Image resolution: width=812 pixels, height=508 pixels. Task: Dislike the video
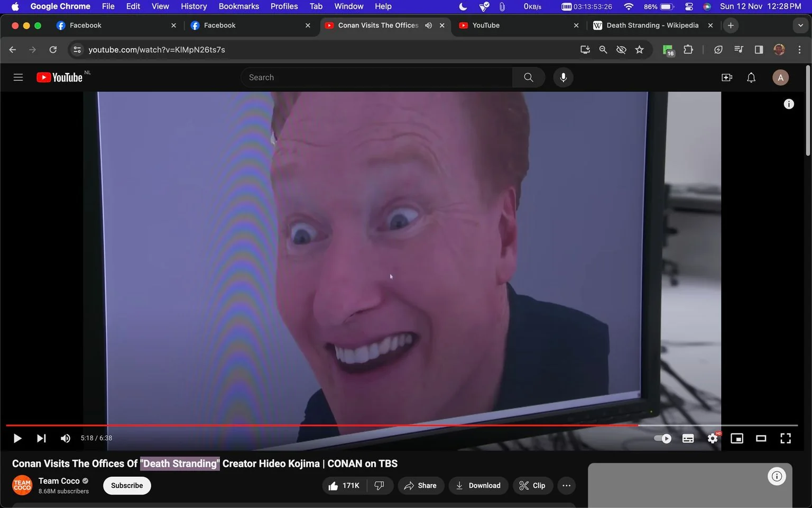point(379,486)
